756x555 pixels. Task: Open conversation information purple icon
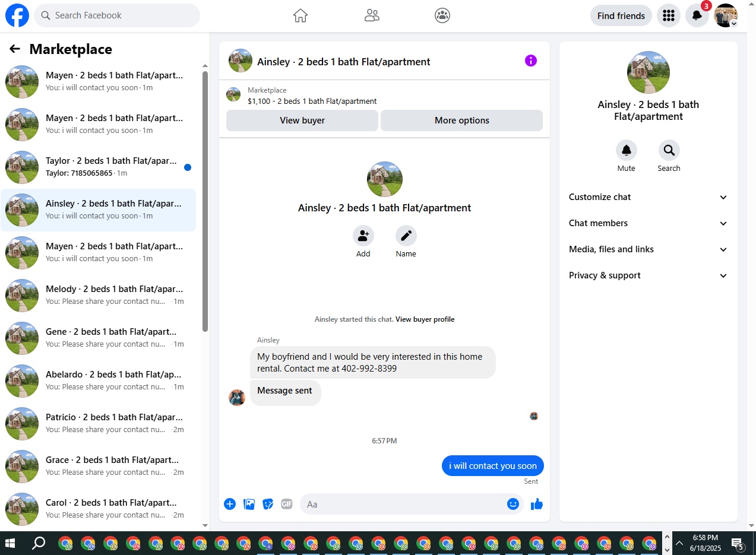pos(531,61)
